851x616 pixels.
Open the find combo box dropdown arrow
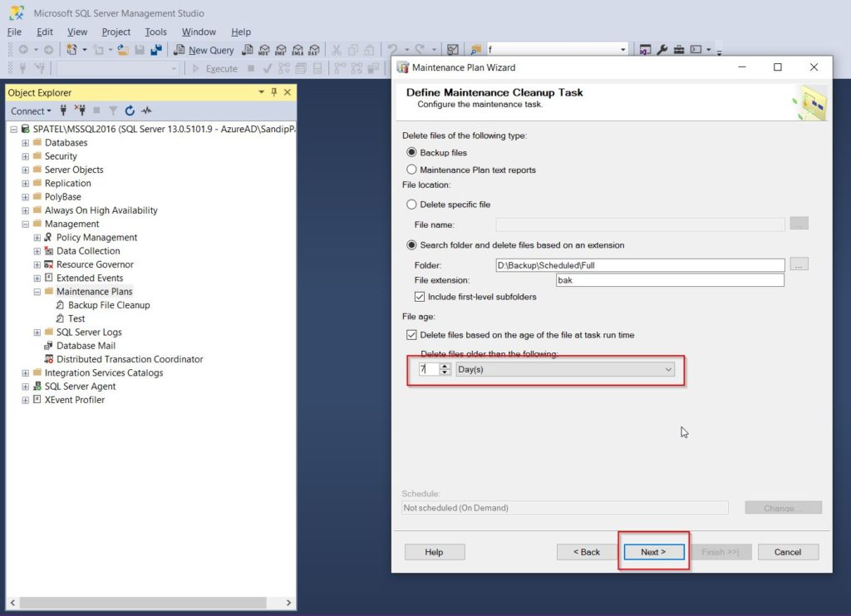(x=622, y=50)
